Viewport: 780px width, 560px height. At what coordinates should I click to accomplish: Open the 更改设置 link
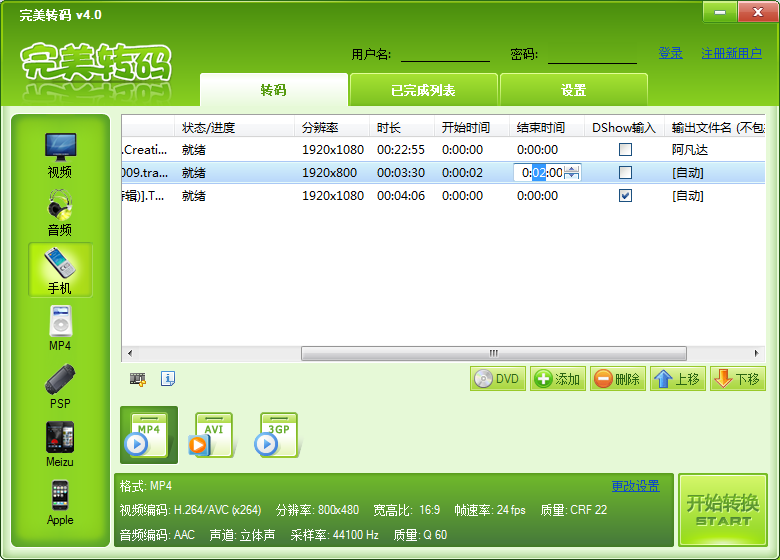pos(636,486)
